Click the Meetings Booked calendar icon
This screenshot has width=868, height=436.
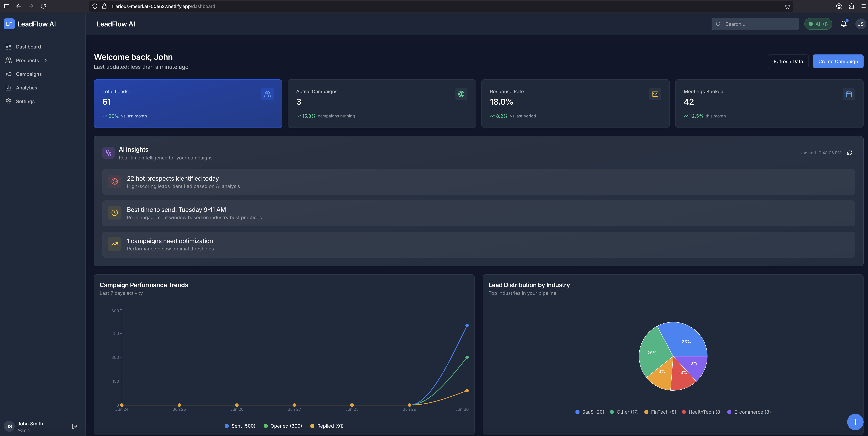[848, 94]
